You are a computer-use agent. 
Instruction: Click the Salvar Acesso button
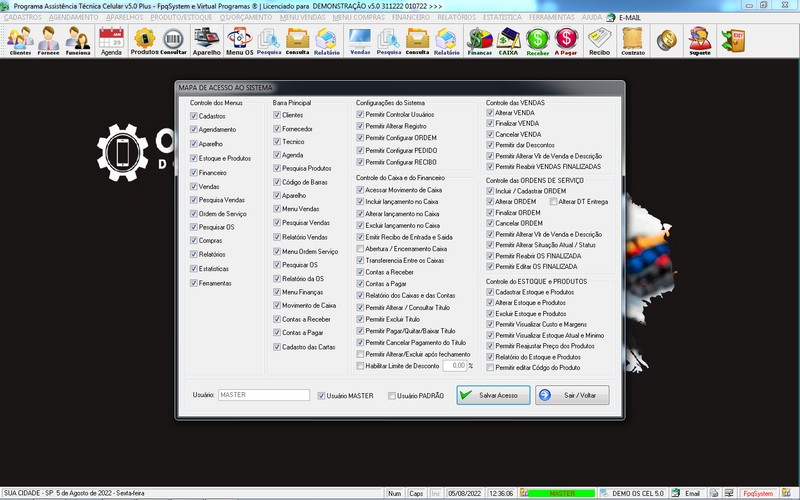492,395
